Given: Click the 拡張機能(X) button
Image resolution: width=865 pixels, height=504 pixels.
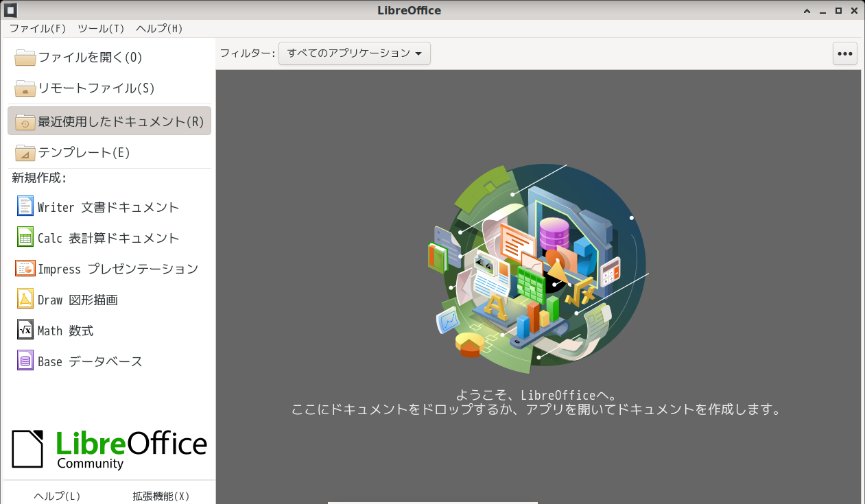Looking at the screenshot, I should point(161,496).
